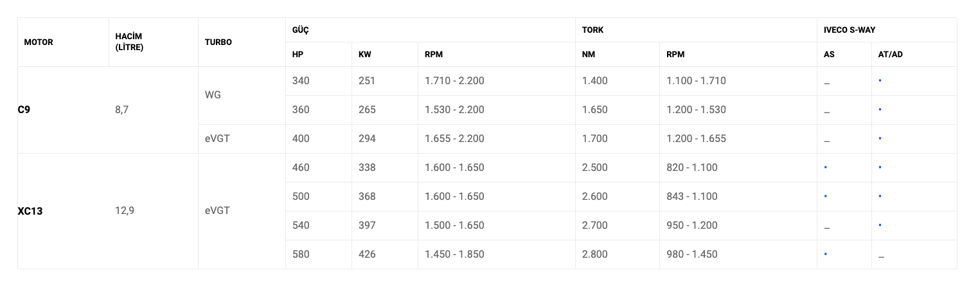Click the AT/AD dot for 340 HP

click(x=880, y=81)
